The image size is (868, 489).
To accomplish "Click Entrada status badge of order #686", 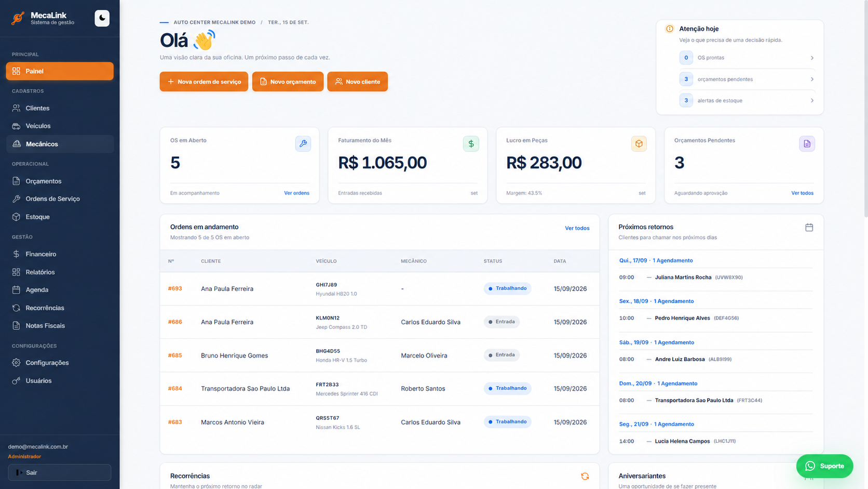I will click(x=501, y=322).
